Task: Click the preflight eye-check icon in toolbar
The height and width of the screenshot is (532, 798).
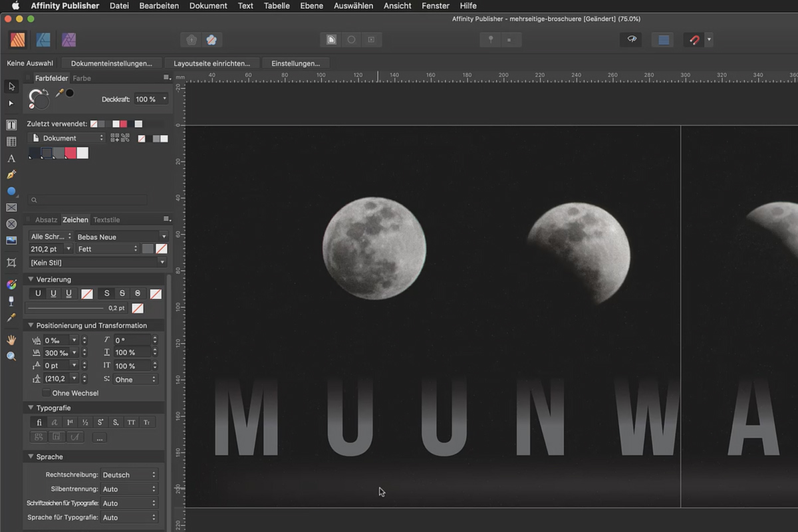Action: [631, 40]
